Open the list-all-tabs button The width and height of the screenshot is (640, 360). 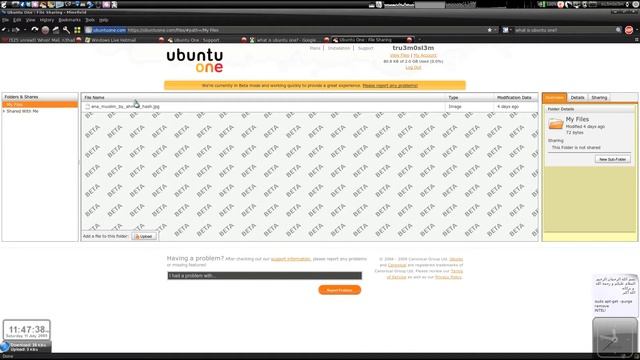637,40
